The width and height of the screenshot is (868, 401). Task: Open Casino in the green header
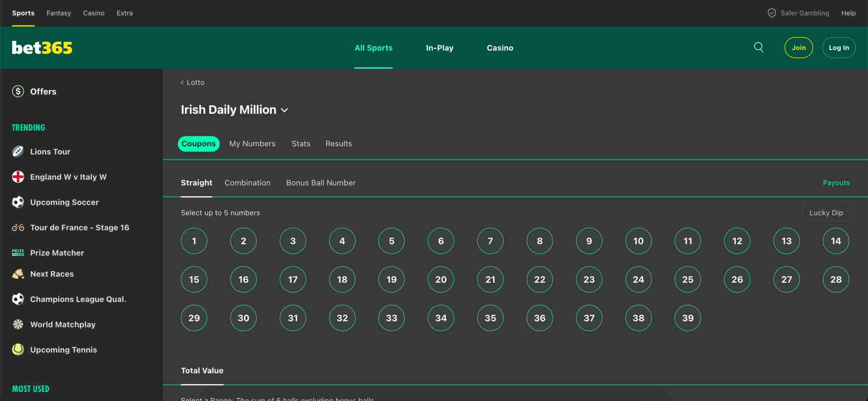pyautogui.click(x=500, y=48)
